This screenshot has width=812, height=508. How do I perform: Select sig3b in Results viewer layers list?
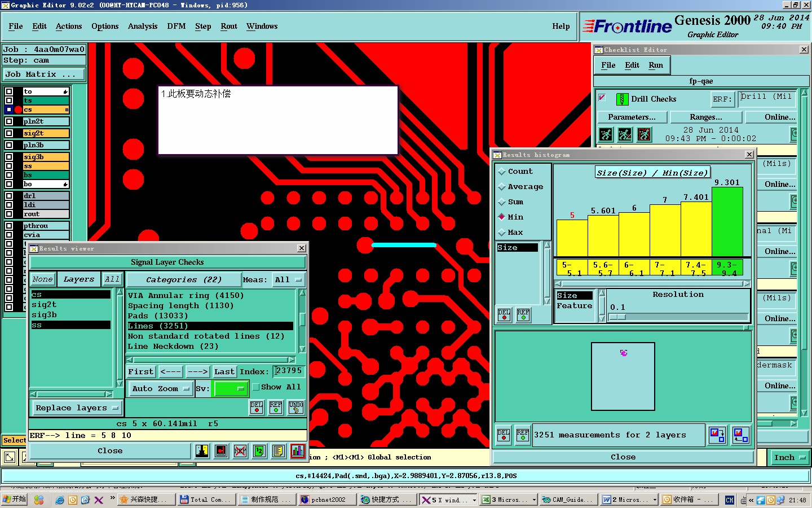(x=44, y=315)
